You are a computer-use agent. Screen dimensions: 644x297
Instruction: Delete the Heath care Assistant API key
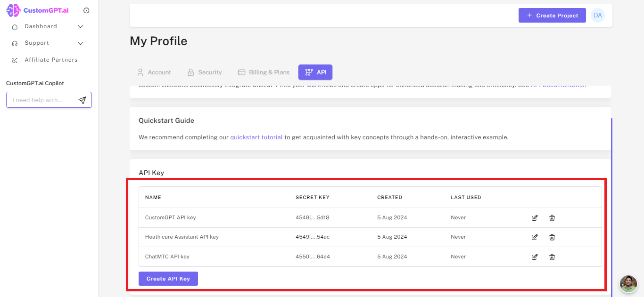tap(552, 237)
